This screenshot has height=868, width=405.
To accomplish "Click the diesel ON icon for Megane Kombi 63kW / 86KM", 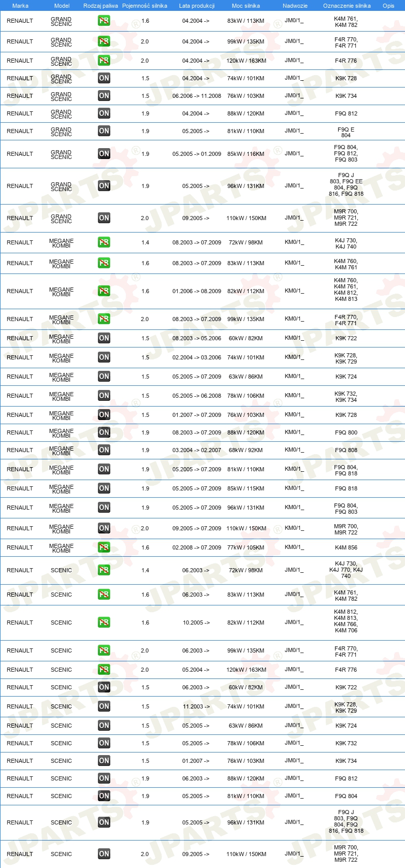I will (x=104, y=377).
